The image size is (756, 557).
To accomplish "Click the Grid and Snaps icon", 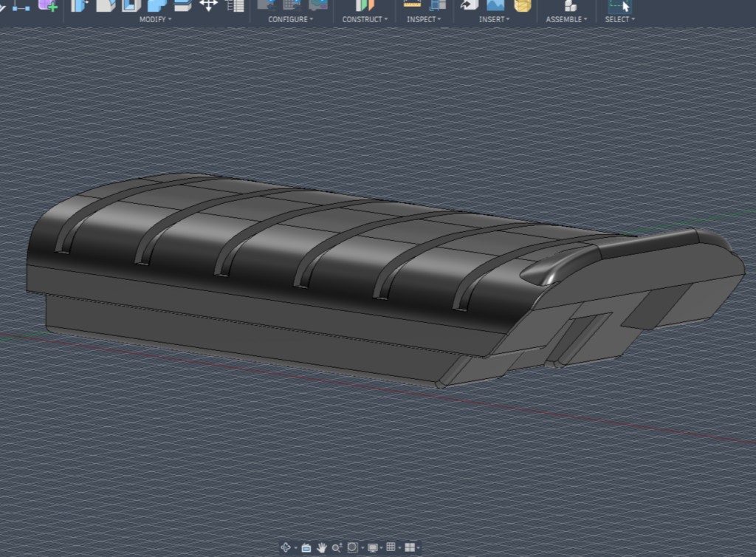I will (391, 547).
